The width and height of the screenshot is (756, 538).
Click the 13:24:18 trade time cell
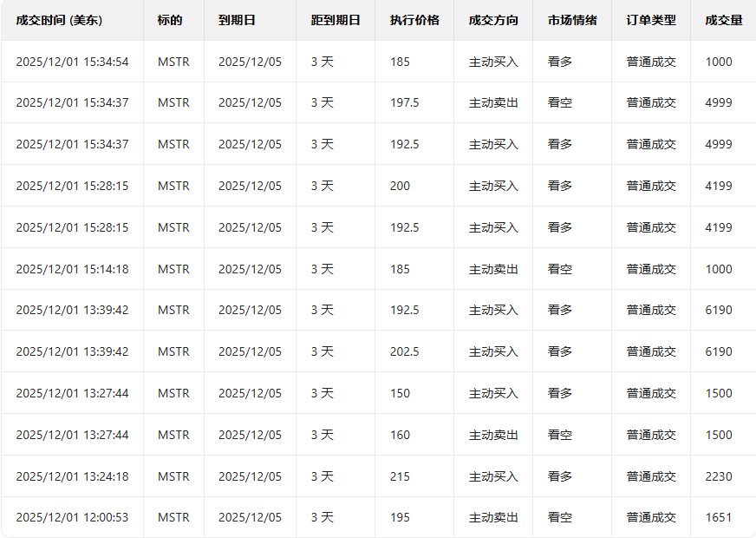tap(72, 476)
